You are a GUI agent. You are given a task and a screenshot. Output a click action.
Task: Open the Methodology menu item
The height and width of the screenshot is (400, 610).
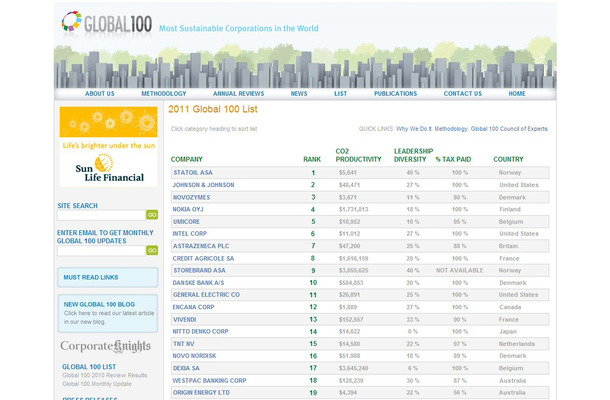(x=164, y=94)
